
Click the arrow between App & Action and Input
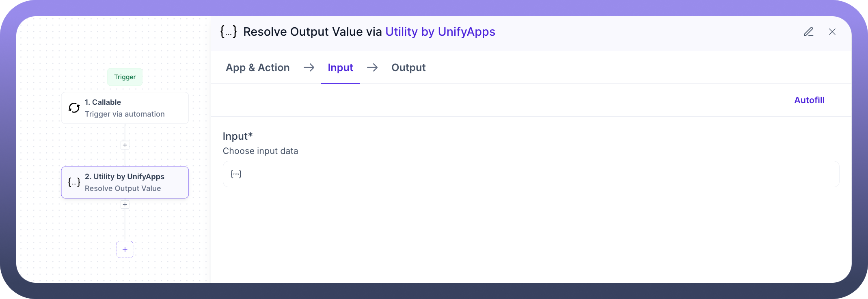coord(309,67)
